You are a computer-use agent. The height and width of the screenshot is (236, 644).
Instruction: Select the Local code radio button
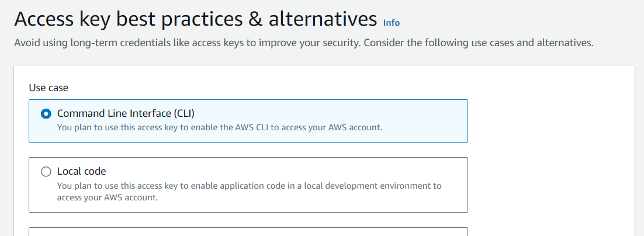point(46,172)
